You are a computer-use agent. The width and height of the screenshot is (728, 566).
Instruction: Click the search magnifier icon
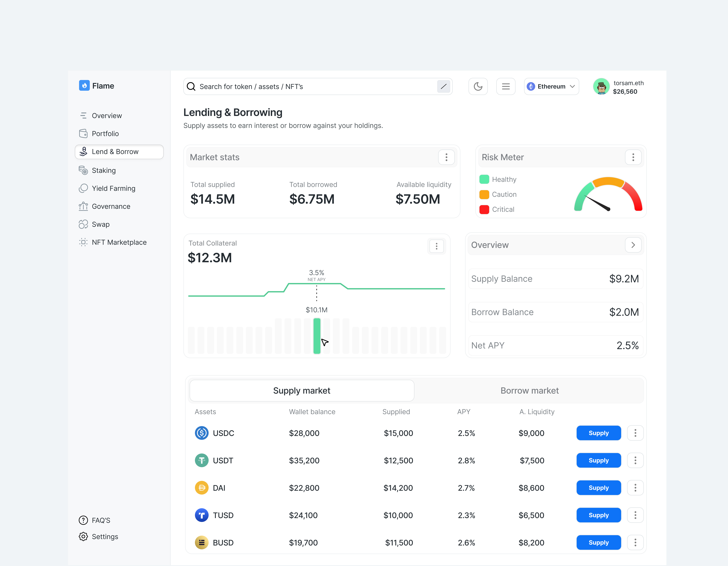[x=191, y=87]
